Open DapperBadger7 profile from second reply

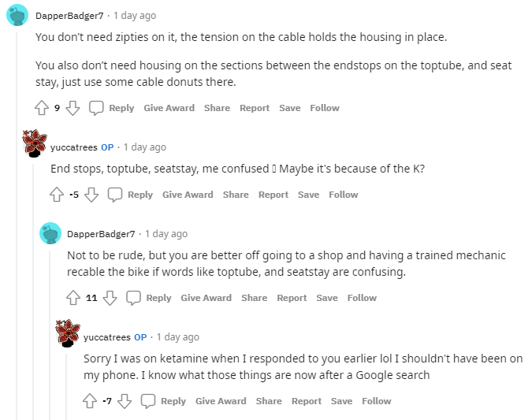coord(101,233)
